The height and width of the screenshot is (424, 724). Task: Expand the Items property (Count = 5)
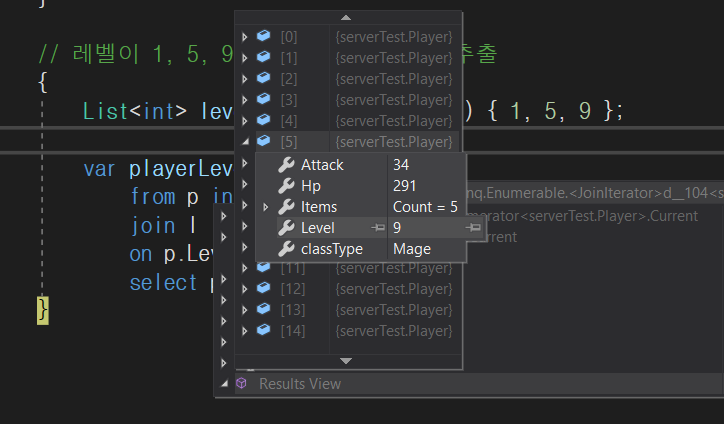click(x=265, y=207)
